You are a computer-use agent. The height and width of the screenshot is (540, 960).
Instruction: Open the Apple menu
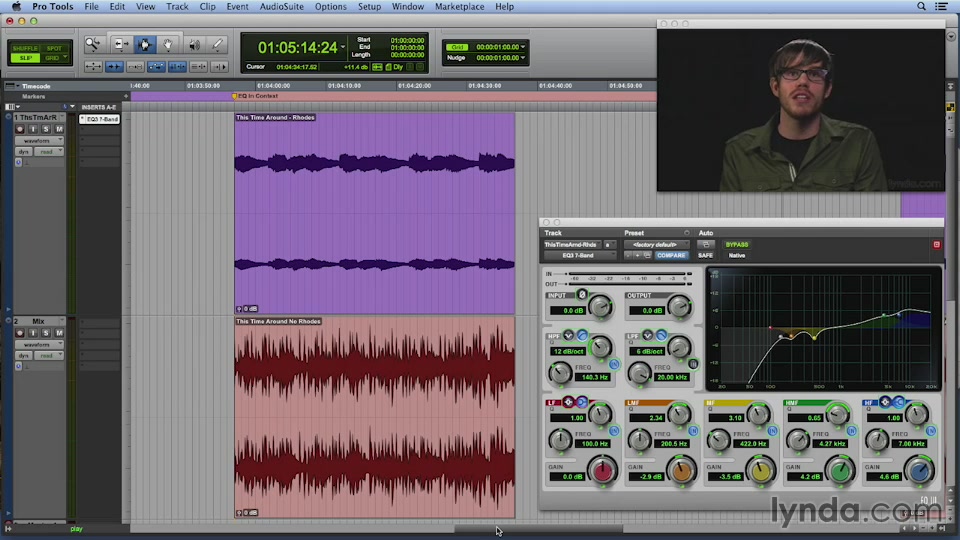[15, 7]
